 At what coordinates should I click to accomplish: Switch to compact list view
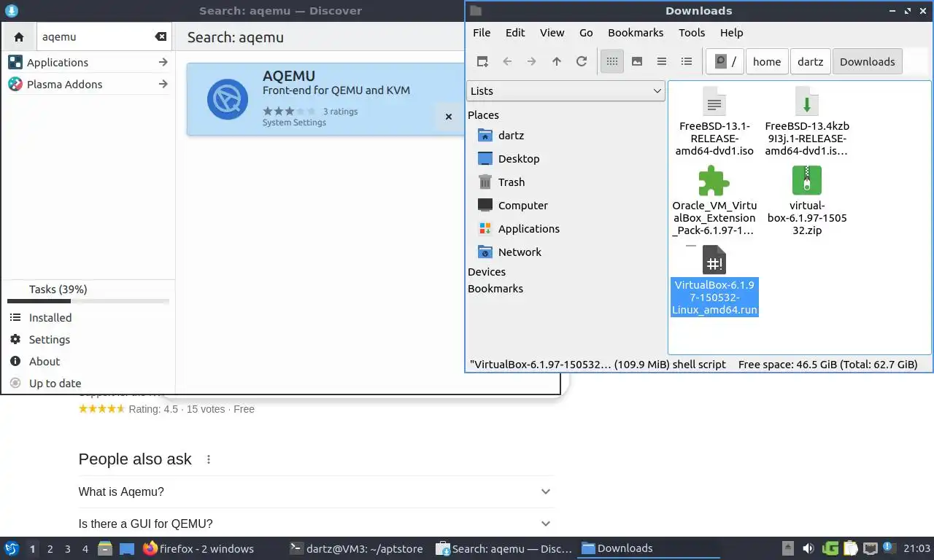coord(662,62)
